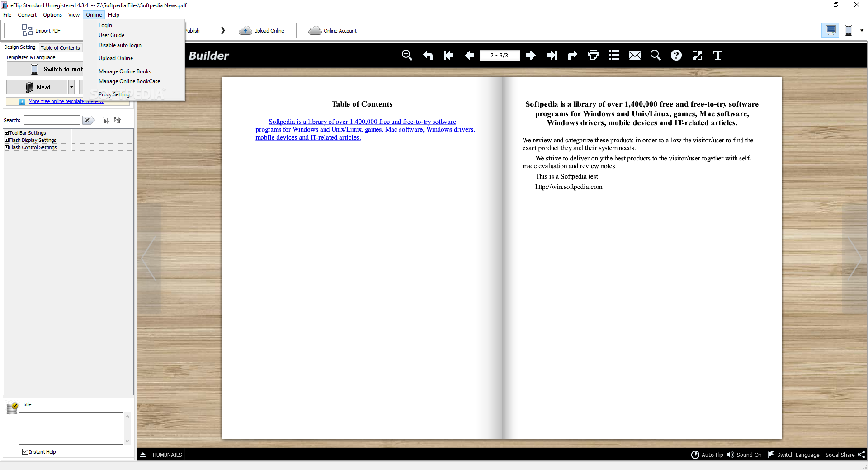Open the View menu
This screenshot has height=470, width=868.
pyautogui.click(x=74, y=15)
